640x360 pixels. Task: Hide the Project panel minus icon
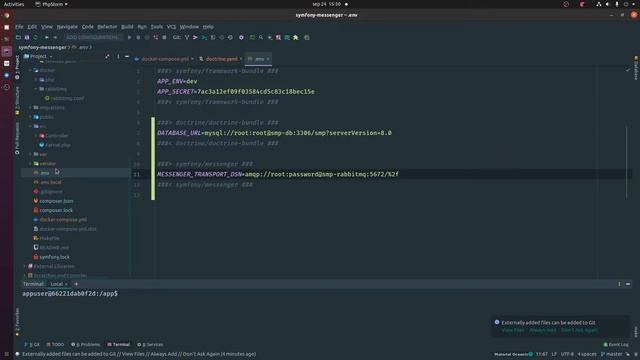coord(127,56)
